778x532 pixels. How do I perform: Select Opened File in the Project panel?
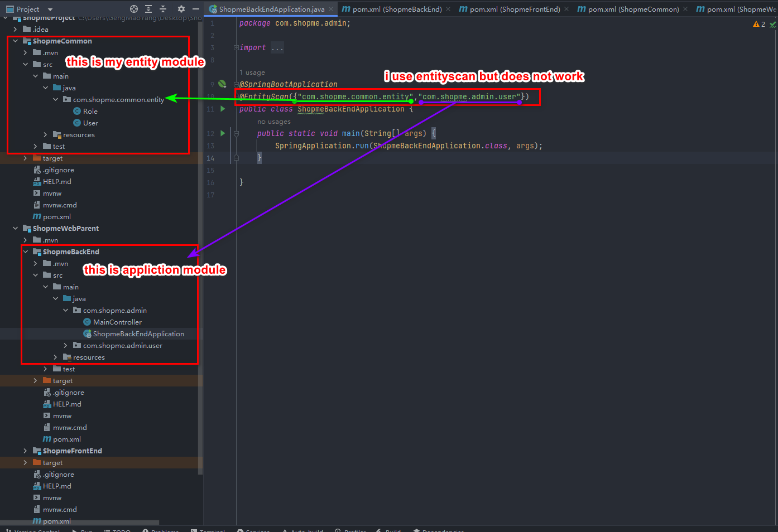coord(134,9)
